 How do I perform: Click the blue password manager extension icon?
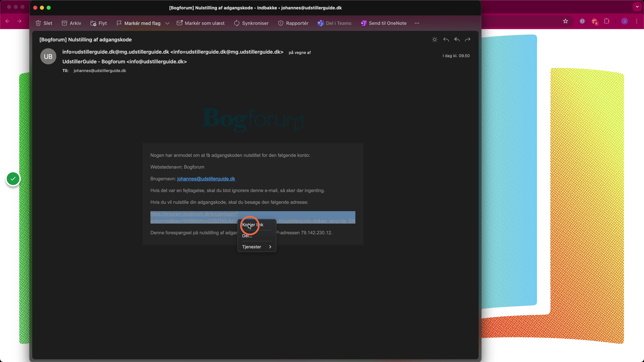(x=582, y=21)
